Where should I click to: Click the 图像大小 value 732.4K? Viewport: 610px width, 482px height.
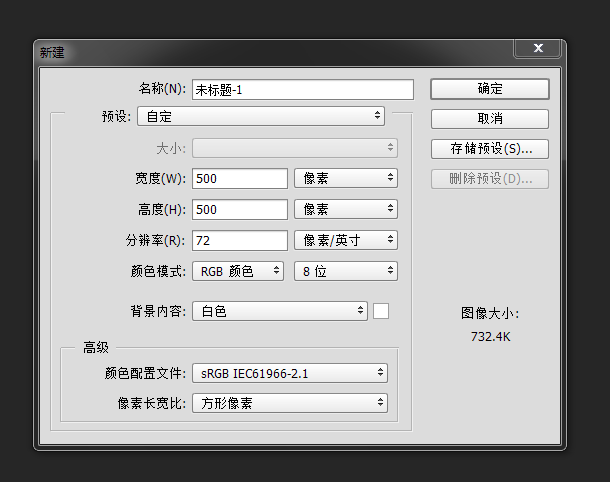490,337
